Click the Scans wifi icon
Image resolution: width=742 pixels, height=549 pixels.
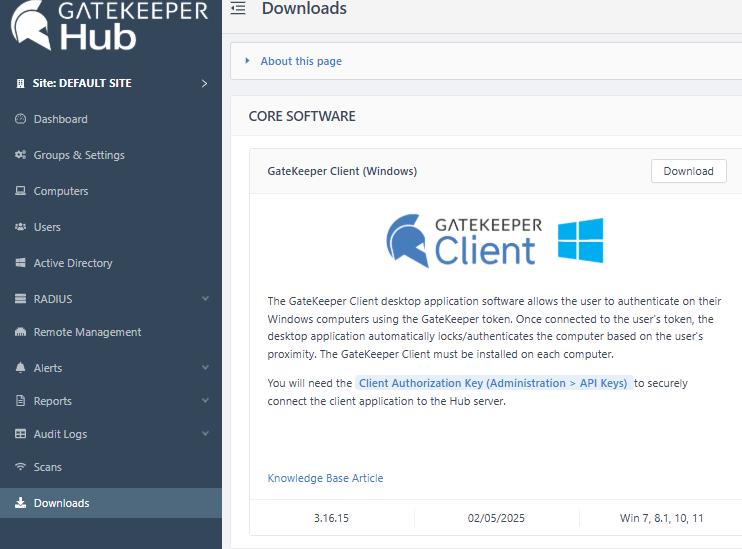click(x=20, y=467)
